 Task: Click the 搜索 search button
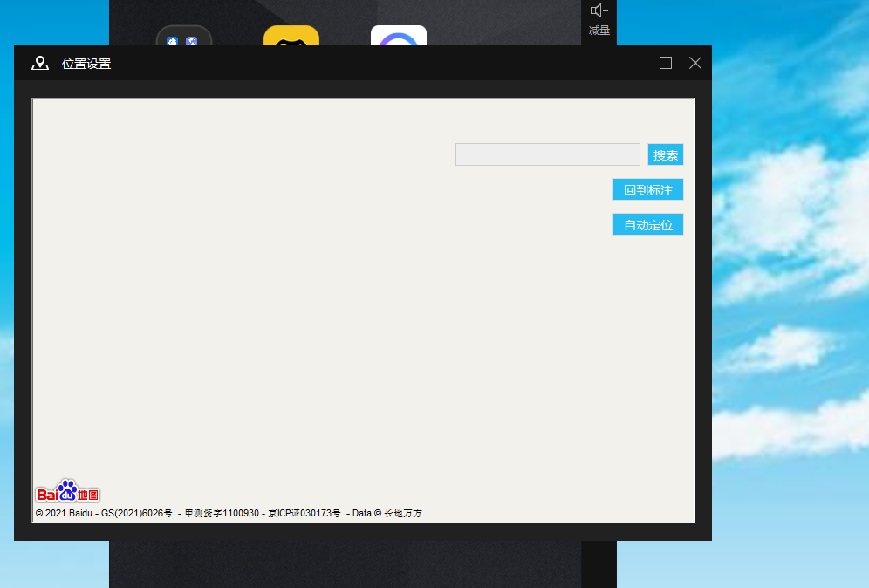[666, 154]
